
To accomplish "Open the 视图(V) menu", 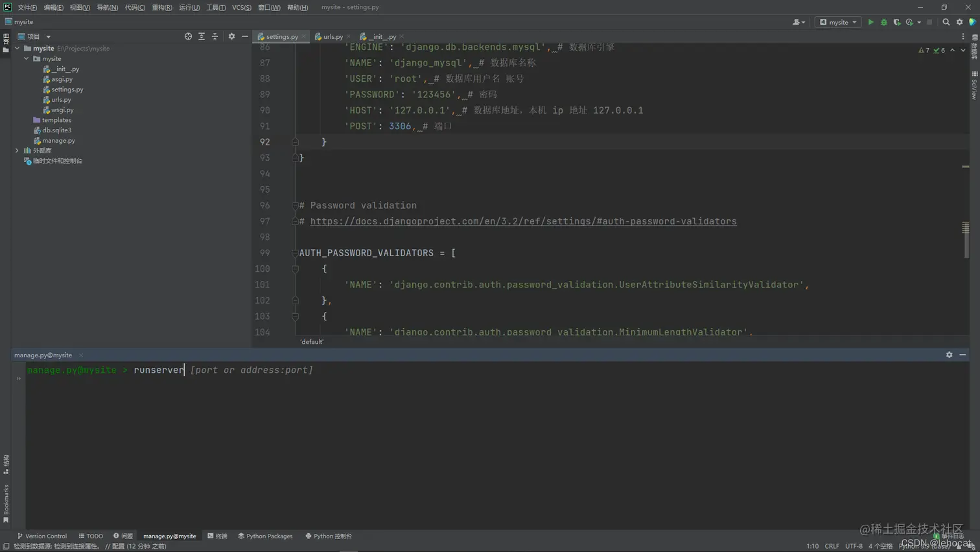I will pyautogui.click(x=80, y=7).
